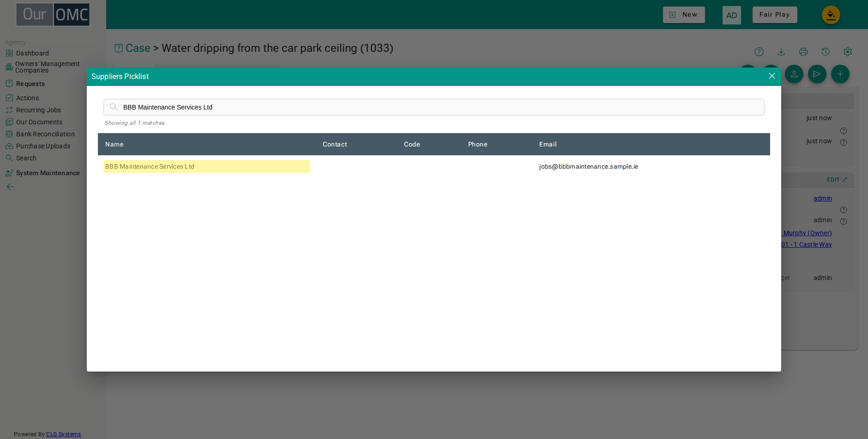Click the Case breadcrumb link
This screenshot has width=868, height=439.
[138, 48]
